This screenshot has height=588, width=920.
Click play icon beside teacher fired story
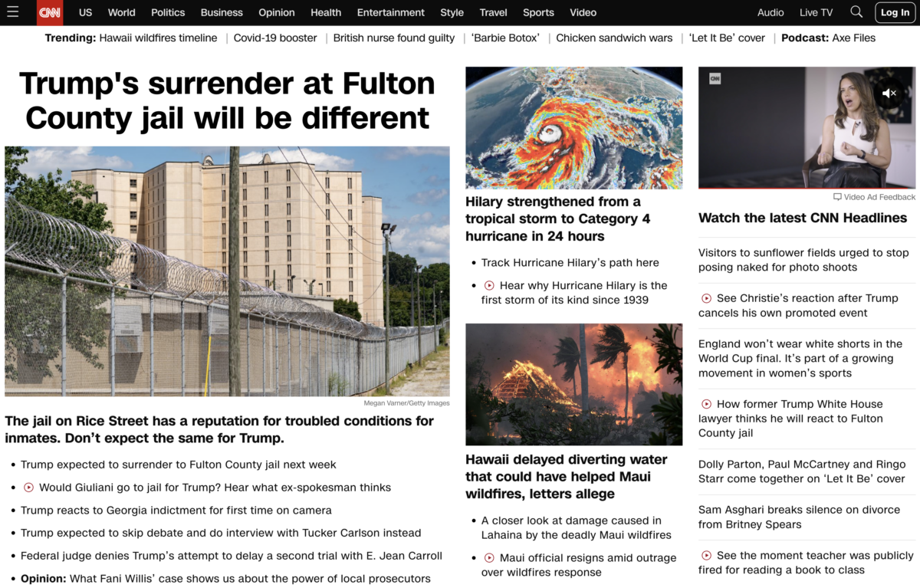(x=706, y=556)
